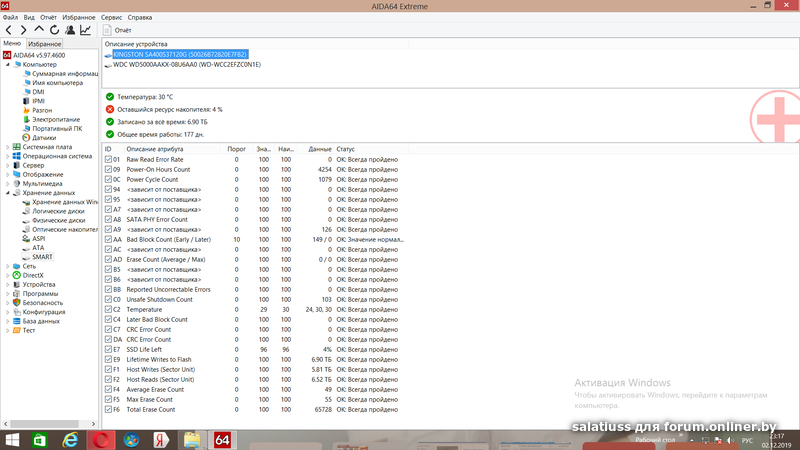Screen dimensions: 800x450
Task: Expand the Сервер tree node
Action: 8,165
